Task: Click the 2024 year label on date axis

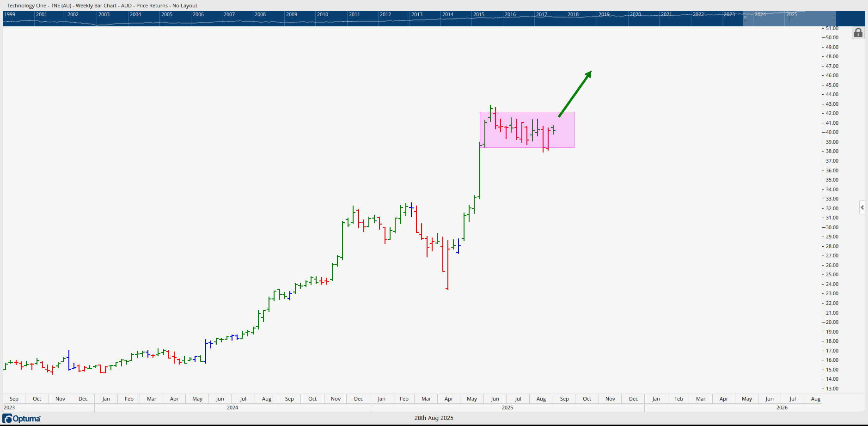Action: point(232,408)
